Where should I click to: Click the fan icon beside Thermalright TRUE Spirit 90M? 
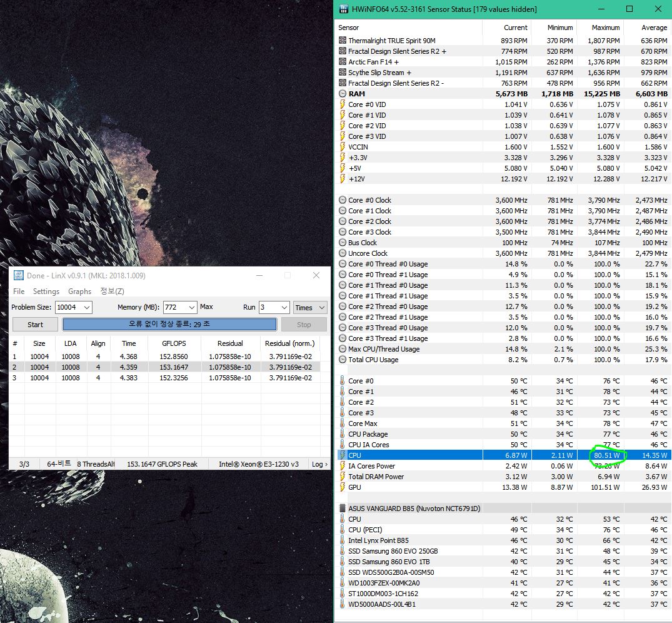343,41
